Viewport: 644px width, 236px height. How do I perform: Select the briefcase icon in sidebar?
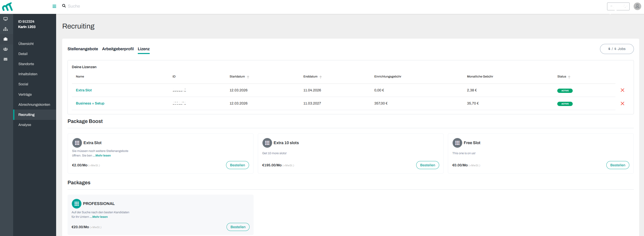(x=6, y=39)
